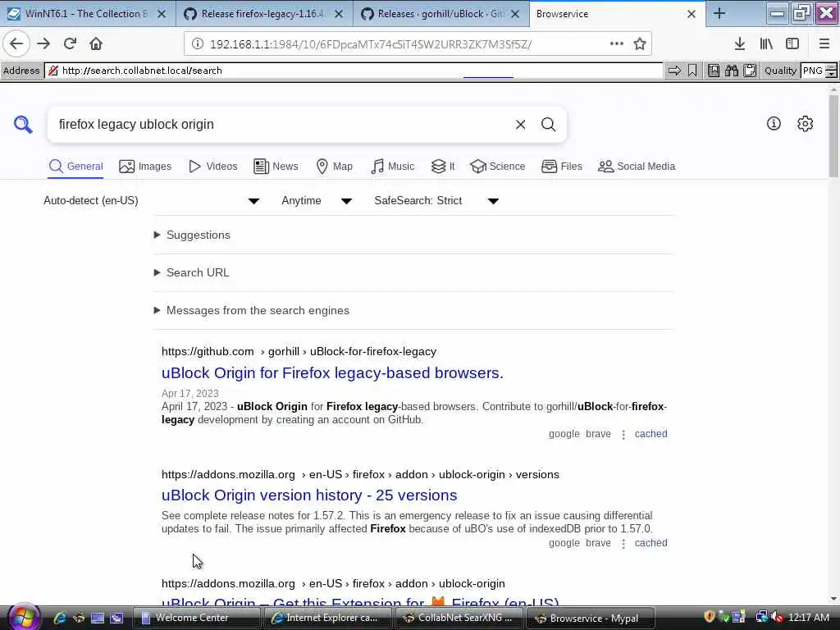Open uBlock Origin for Firefox legacy-based browsers link
Viewport: 840px width, 630px height.
click(333, 373)
